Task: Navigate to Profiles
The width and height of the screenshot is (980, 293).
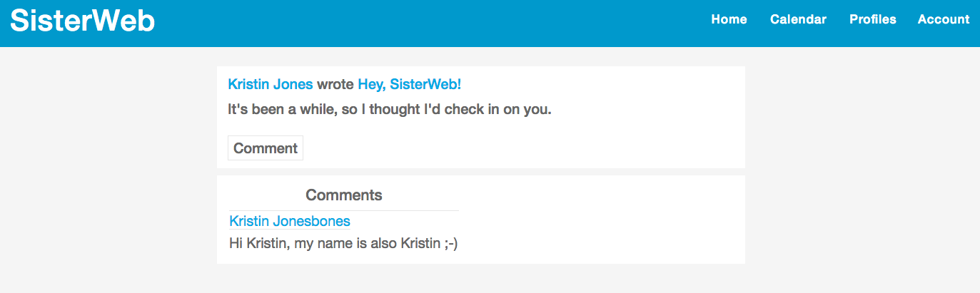Action: (x=872, y=20)
